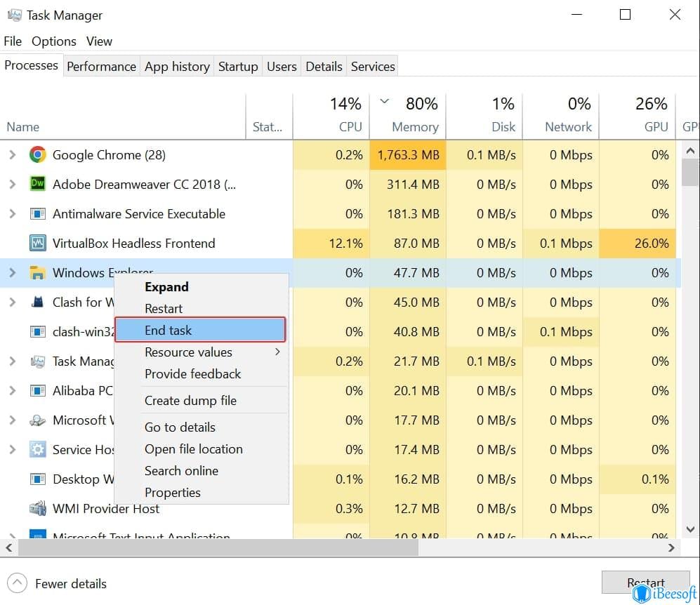Click the WMI Provider Host icon

point(38,508)
